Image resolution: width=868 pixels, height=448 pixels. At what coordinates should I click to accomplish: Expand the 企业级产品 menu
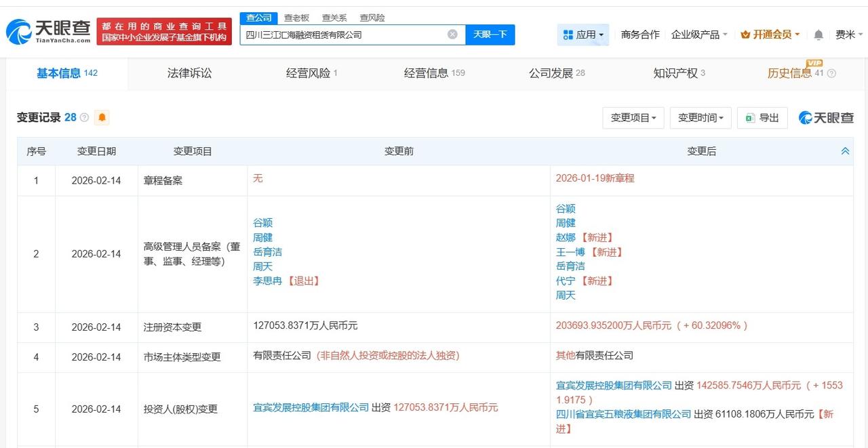point(695,34)
